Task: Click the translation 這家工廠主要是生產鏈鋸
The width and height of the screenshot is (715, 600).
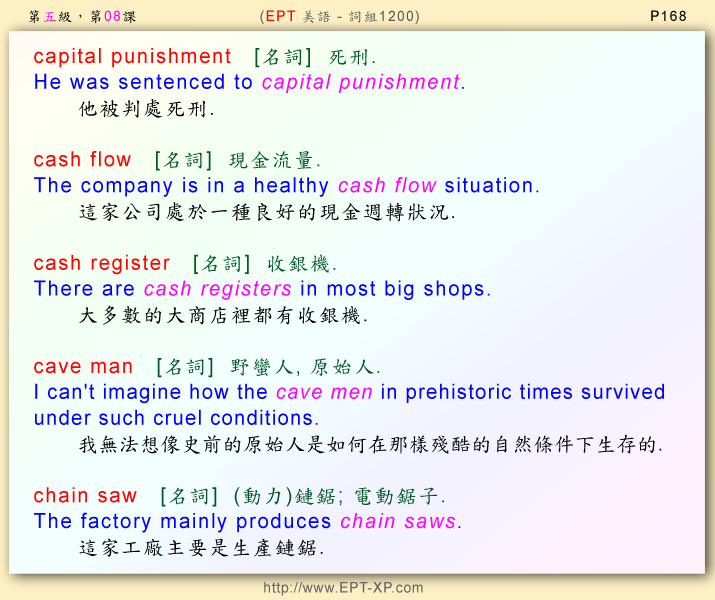Action: 201,548
